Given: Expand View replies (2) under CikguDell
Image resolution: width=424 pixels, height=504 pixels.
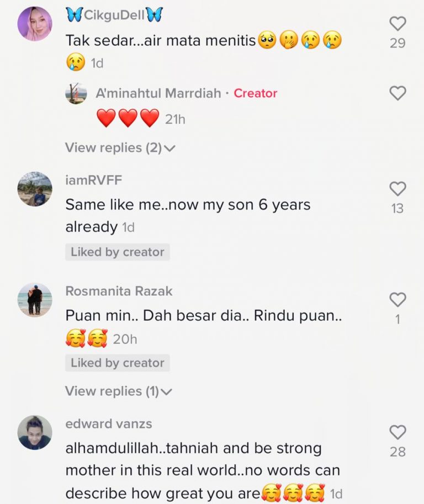Looking at the screenshot, I should (120, 148).
